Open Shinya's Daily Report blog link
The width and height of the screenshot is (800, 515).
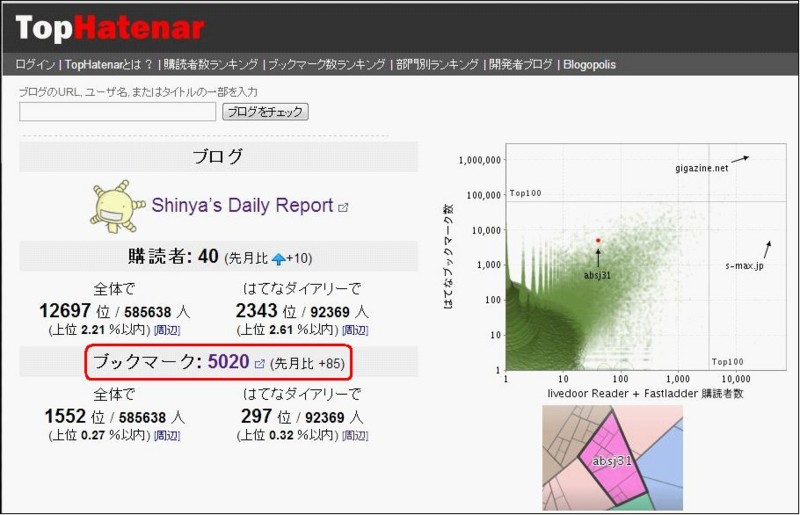242,205
